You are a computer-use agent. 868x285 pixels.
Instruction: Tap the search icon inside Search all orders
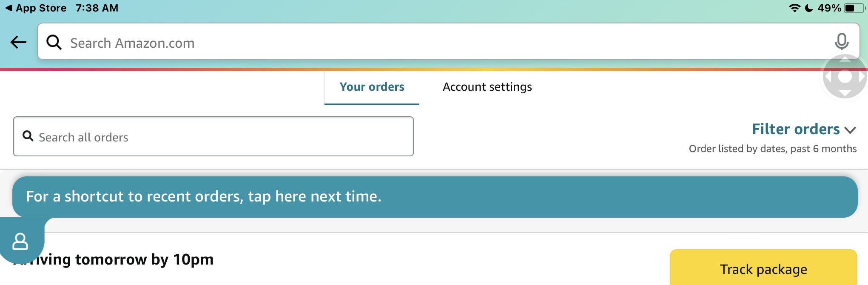(x=28, y=136)
